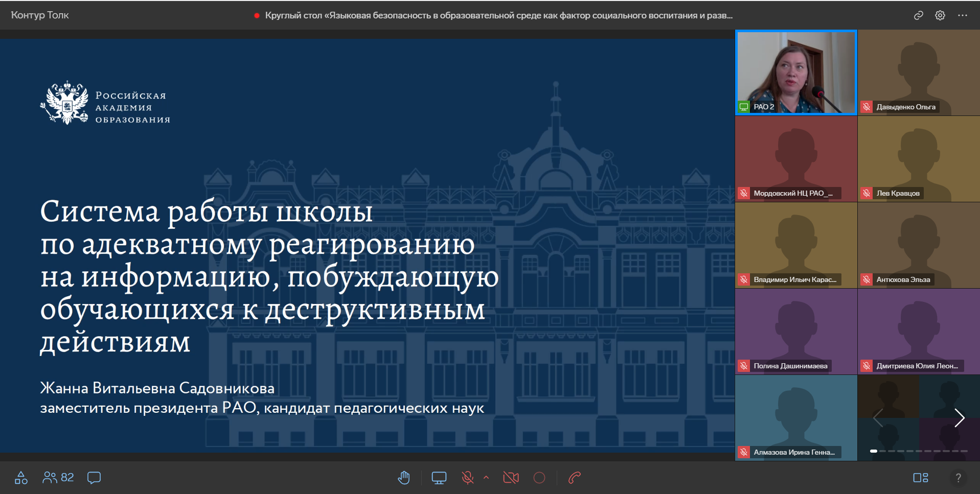Start screen sharing with monitor icon
Image resolution: width=980 pixels, height=494 pixels.
pos(439,478)
